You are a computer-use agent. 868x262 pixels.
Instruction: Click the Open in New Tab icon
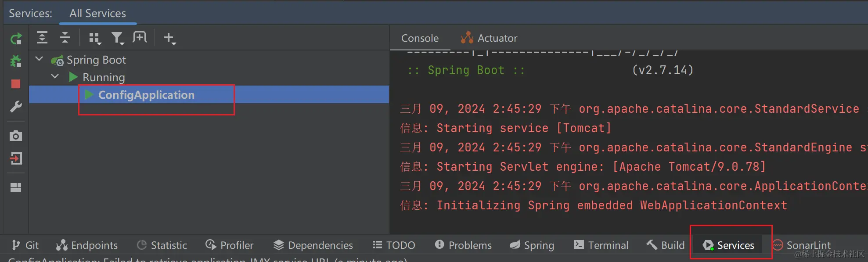coord(140,38)
